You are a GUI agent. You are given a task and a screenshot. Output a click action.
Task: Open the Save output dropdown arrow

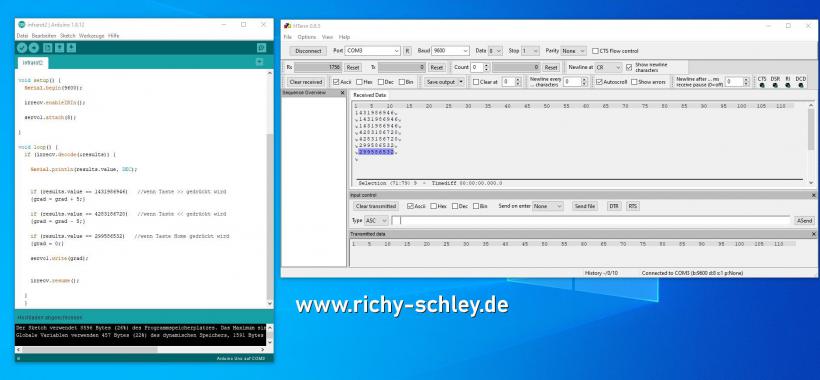click(x=461, y=82)
